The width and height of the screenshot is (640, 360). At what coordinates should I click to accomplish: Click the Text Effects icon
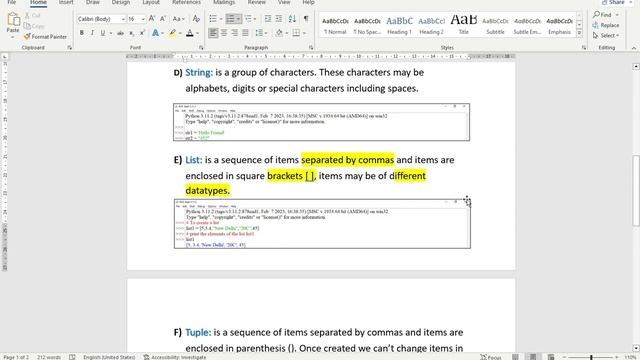(x=155, y=33)
